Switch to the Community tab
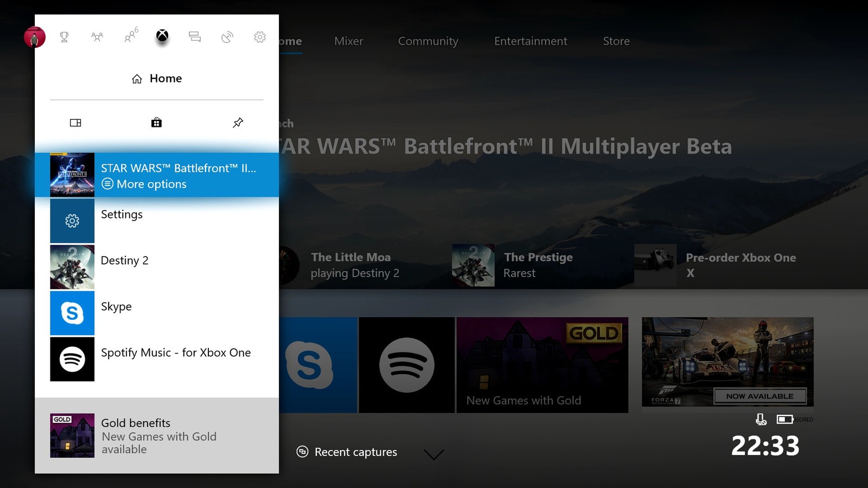Screen dimensions: 868x488 tap(428, 41)
